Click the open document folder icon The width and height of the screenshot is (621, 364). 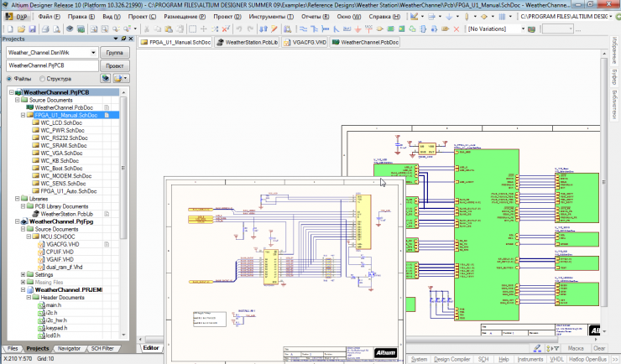21,29
